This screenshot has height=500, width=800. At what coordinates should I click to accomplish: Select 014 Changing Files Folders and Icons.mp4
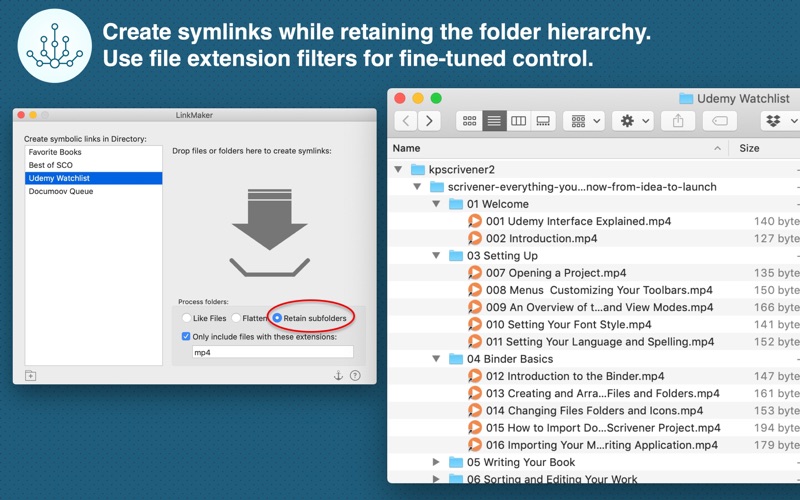594,411
